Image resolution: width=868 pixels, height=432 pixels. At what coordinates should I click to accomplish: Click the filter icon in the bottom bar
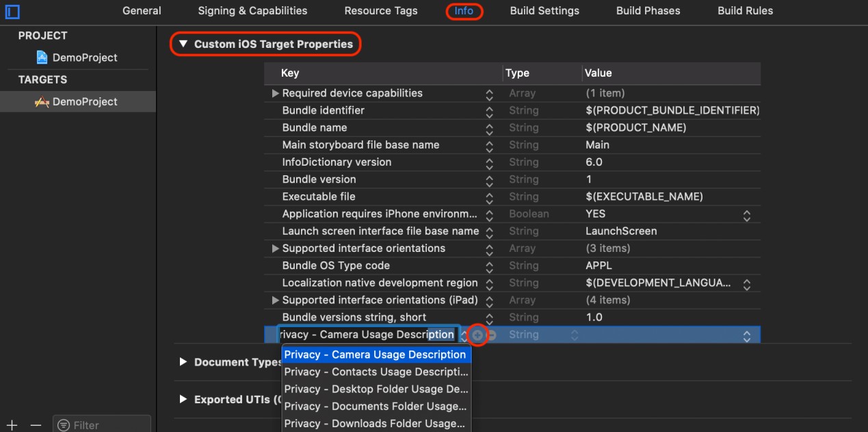tap(64, 425)
